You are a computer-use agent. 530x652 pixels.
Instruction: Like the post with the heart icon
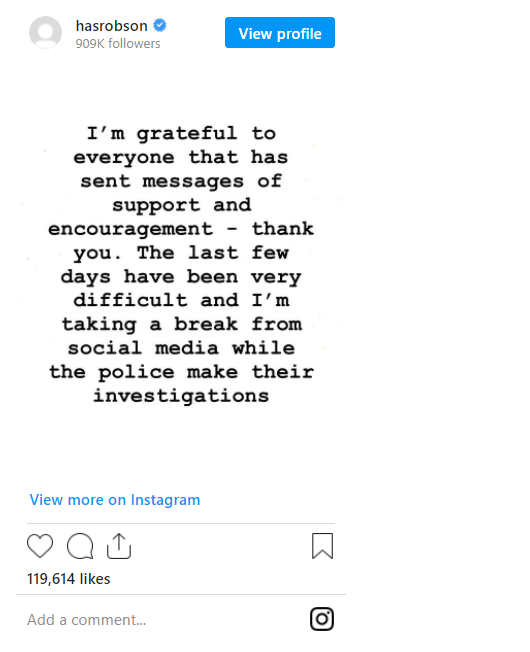(x=40, y=546)
